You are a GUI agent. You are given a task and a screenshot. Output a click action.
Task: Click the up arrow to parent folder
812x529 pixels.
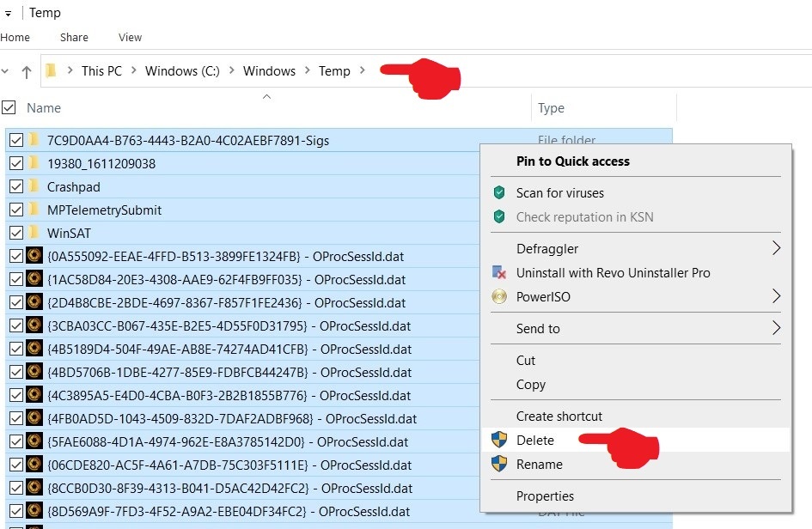click(x=26, y=71)
